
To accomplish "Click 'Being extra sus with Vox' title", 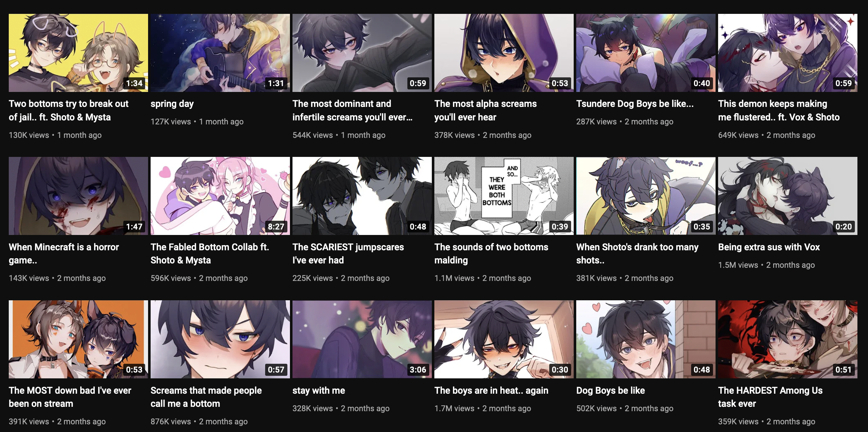I will click(768, 247).
